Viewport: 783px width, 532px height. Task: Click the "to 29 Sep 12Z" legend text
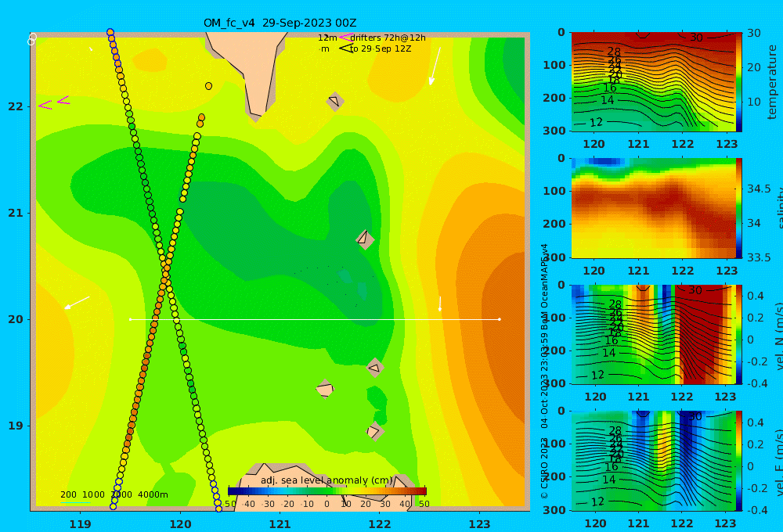[x=381, y=49]
